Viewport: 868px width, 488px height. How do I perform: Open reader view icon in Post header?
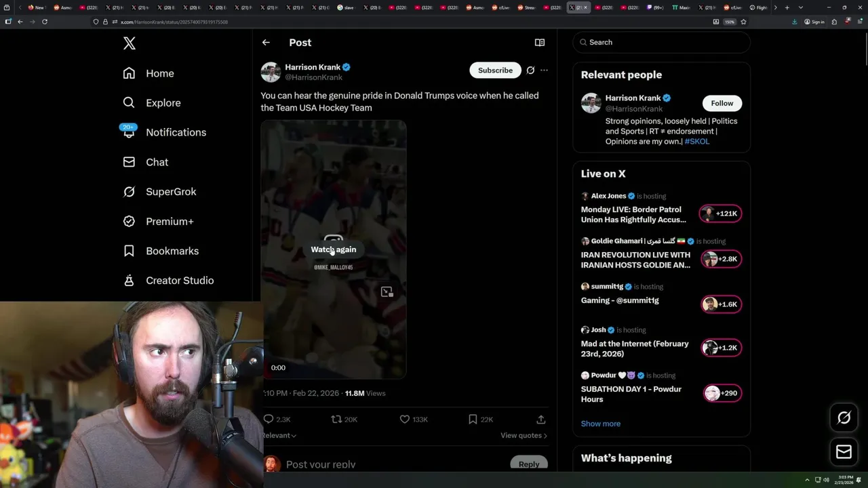coord(540,42)
